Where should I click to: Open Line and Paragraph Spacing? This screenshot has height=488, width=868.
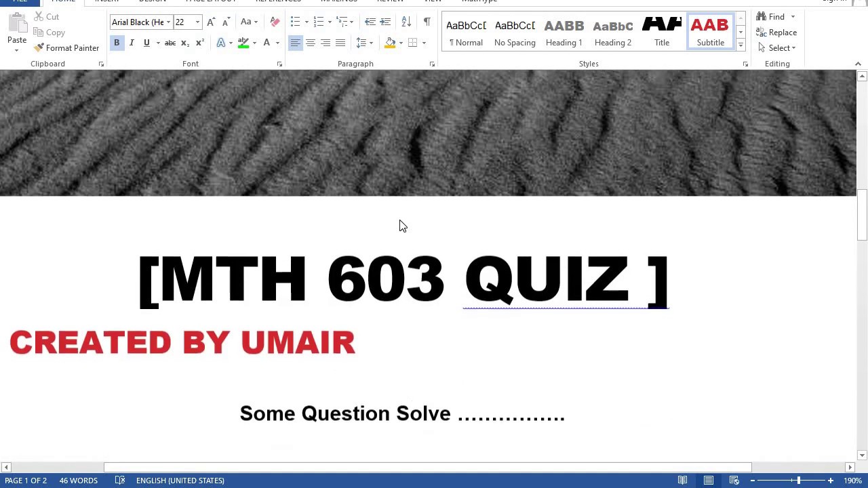(364, 43)
